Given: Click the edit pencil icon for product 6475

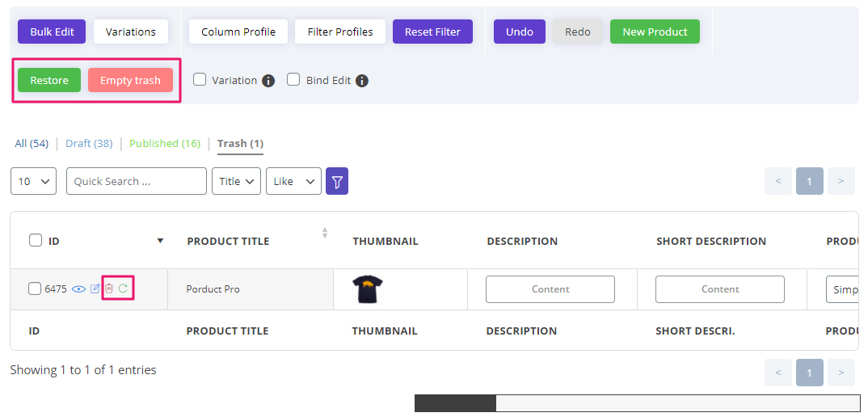Looking at the screenshot, I should pos(95,289).
